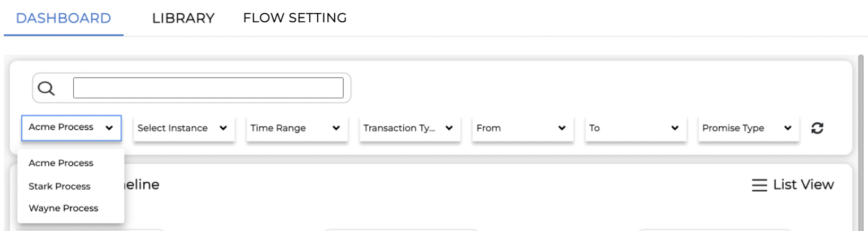Click the Acme Process dropdown chevron
Image resolution: width=868 pixels, height=231 pixels.
pyautogui.click(x=109, y=128)
